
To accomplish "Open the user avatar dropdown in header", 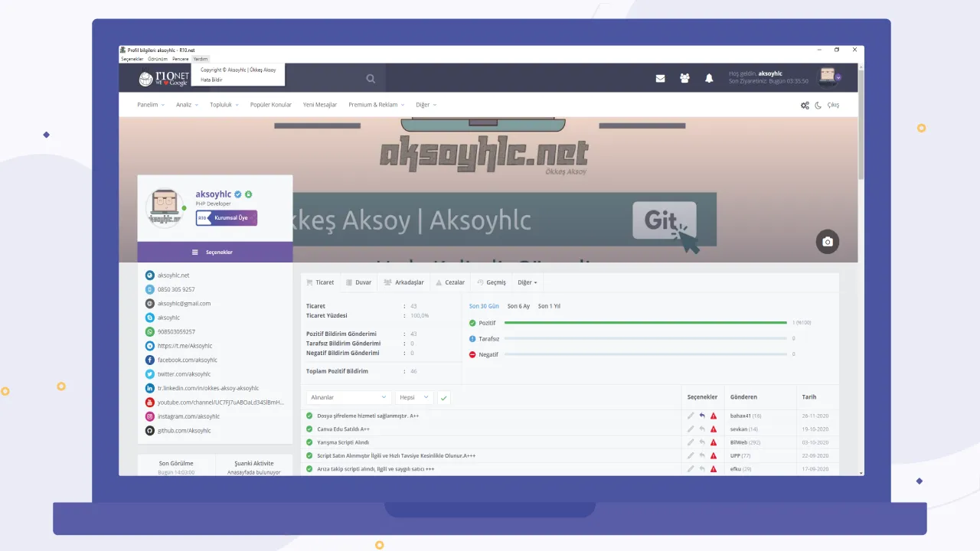I will pyautogui.click(x=831, y=77).
